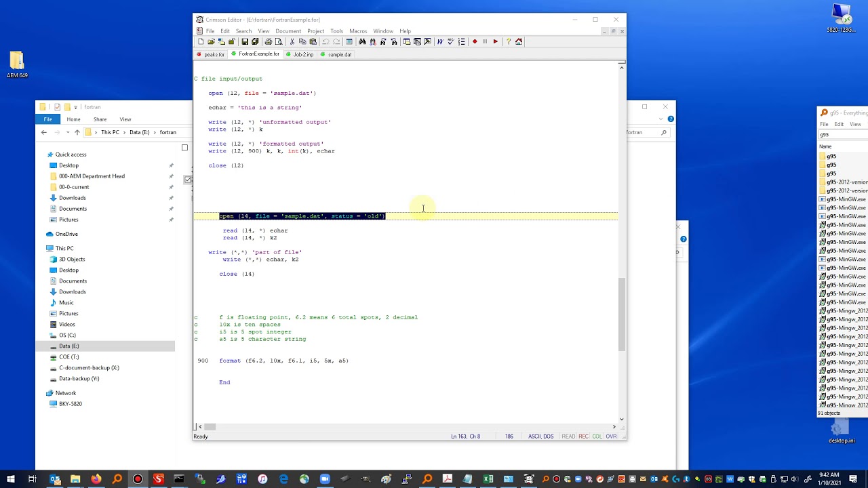Open the Windows Start menu
Screen dimensions: 868x488
[10, 479]
